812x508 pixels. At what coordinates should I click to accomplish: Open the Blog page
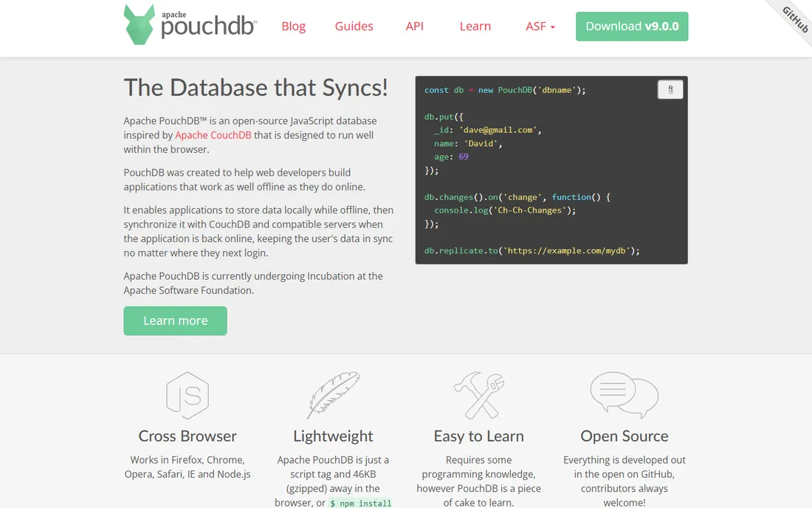pos(294,27)
